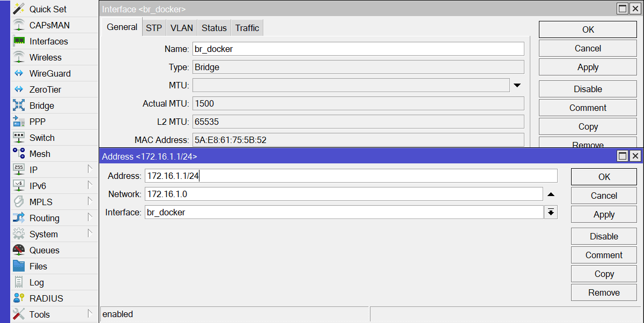Open WireGuard via its sidebar icon
The height and width of the screenshot is (323, 644).
tap(19, 73)
